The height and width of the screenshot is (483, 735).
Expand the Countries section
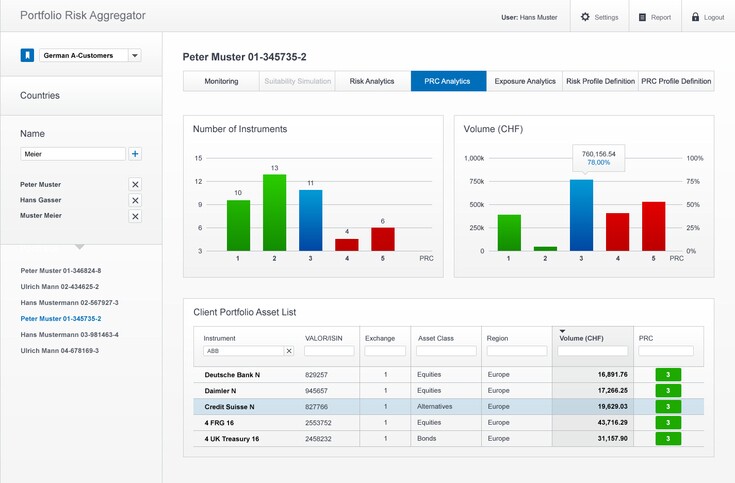click(40, 96)
